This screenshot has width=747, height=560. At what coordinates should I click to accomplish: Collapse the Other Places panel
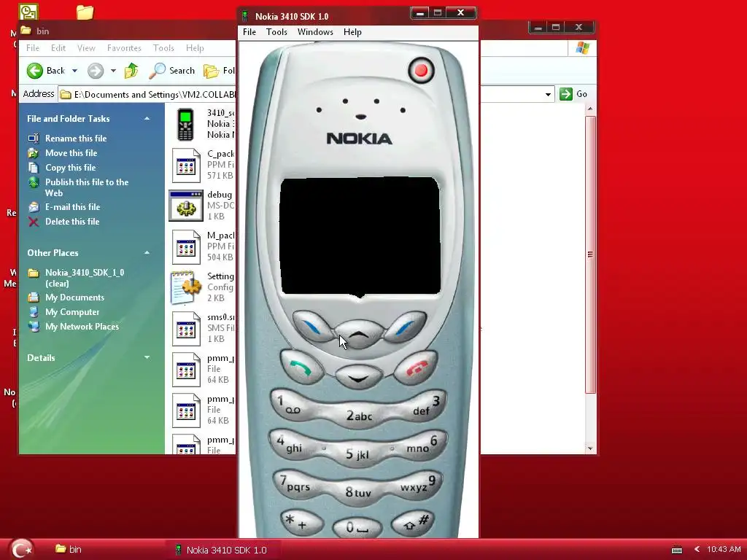pos(147,253)
